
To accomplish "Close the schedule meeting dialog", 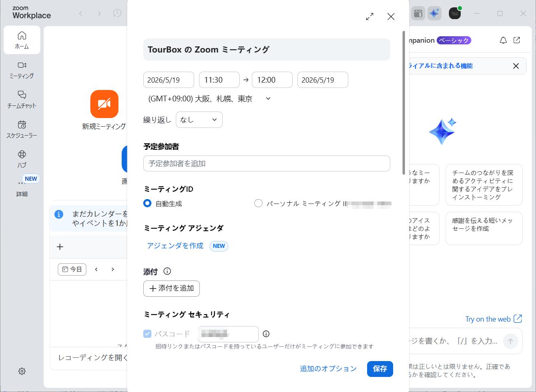I will [x=391, y=17].
